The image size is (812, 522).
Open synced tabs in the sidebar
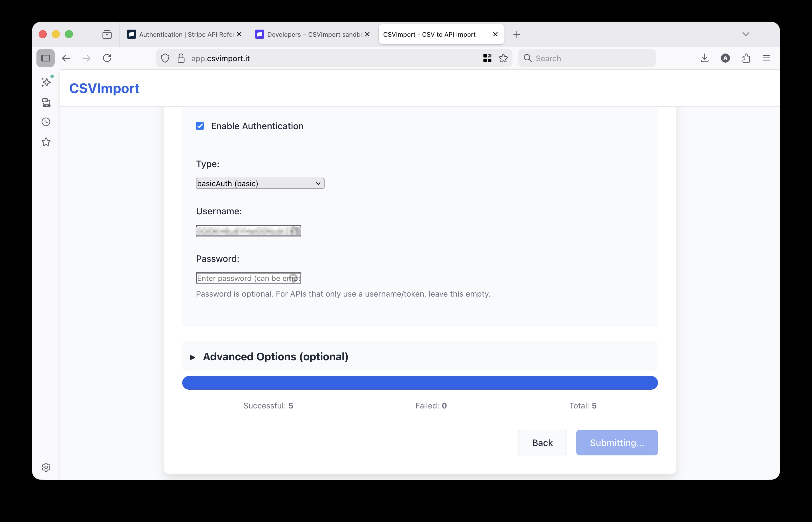click(x=46, y=102)
